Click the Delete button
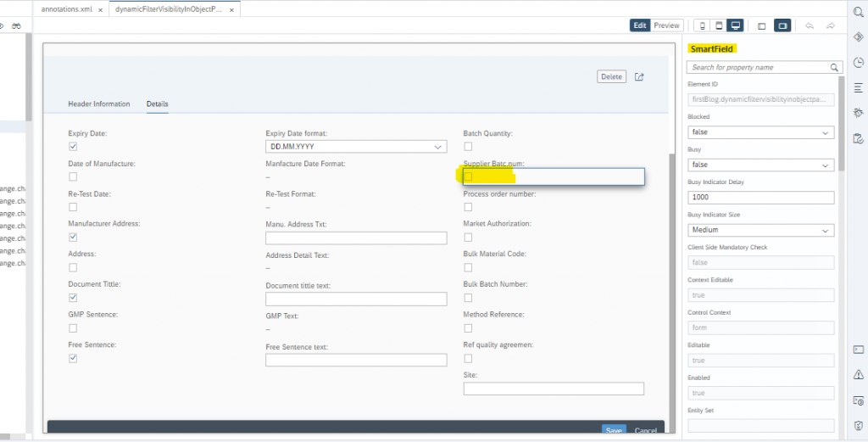 tap(612, 77)
